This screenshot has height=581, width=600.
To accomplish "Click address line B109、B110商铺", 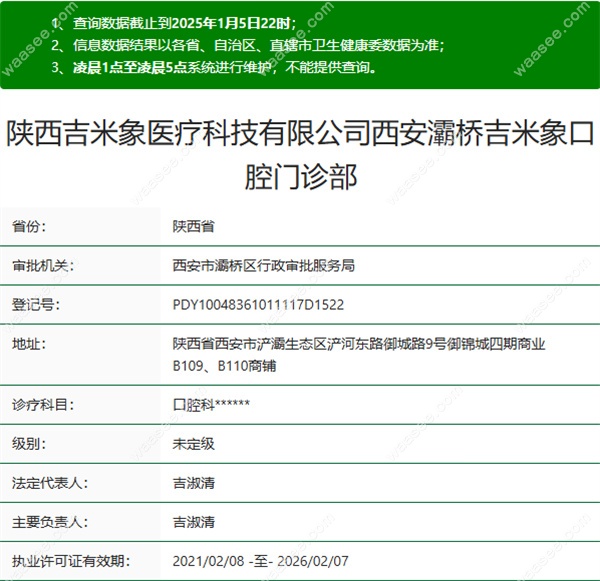I will coord(224,366).
